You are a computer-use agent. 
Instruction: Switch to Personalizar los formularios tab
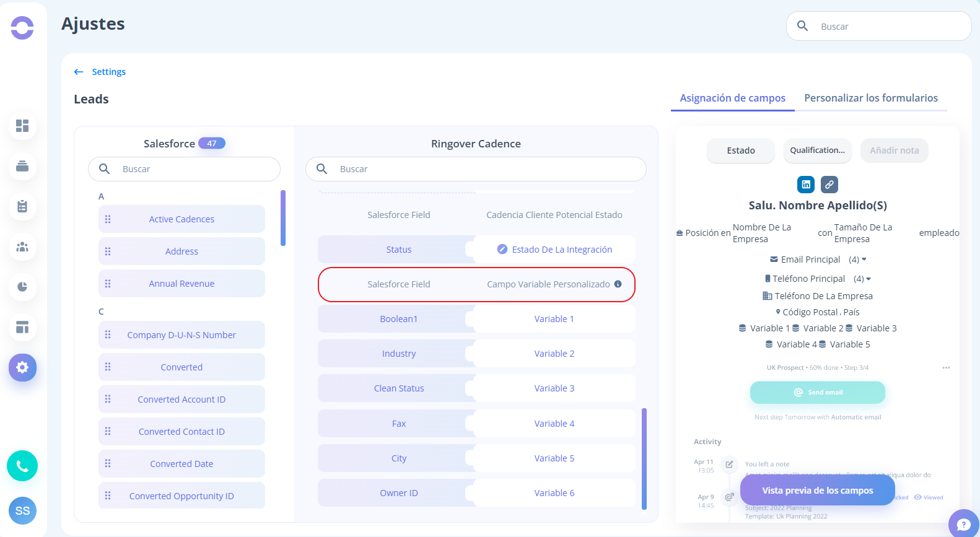[871, 98]
